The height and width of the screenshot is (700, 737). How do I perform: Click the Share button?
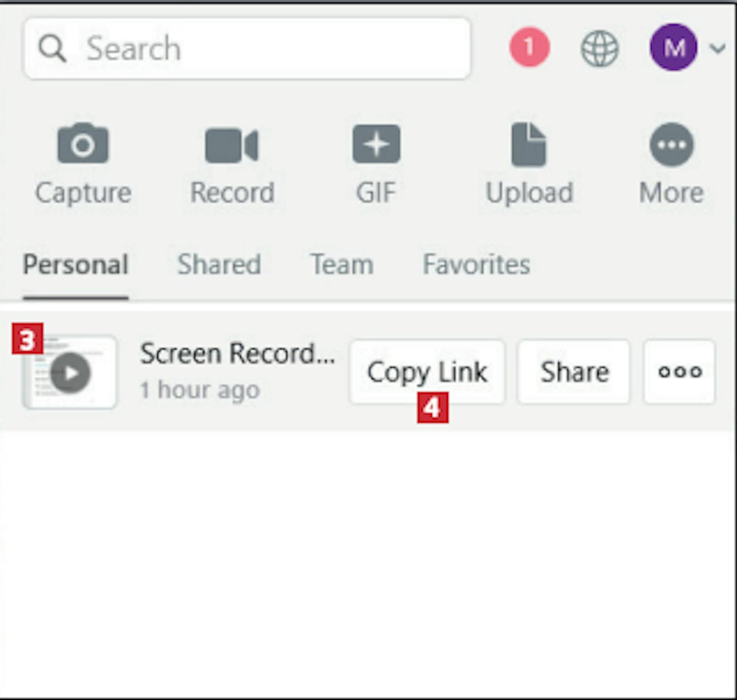click(574, 372)
